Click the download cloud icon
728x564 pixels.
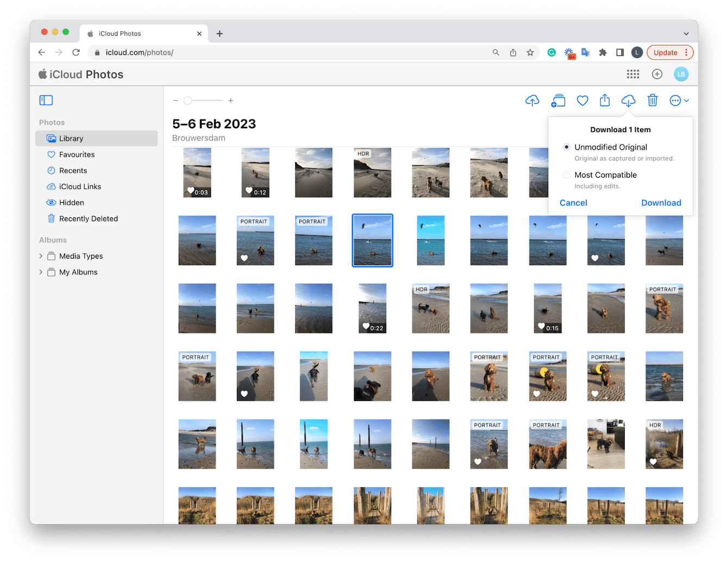coord(628,101)
